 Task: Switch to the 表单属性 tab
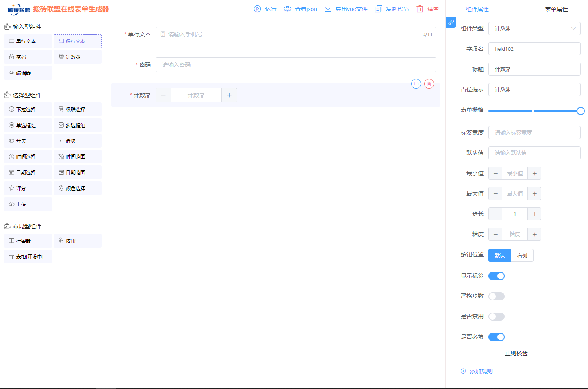point(556,9)
